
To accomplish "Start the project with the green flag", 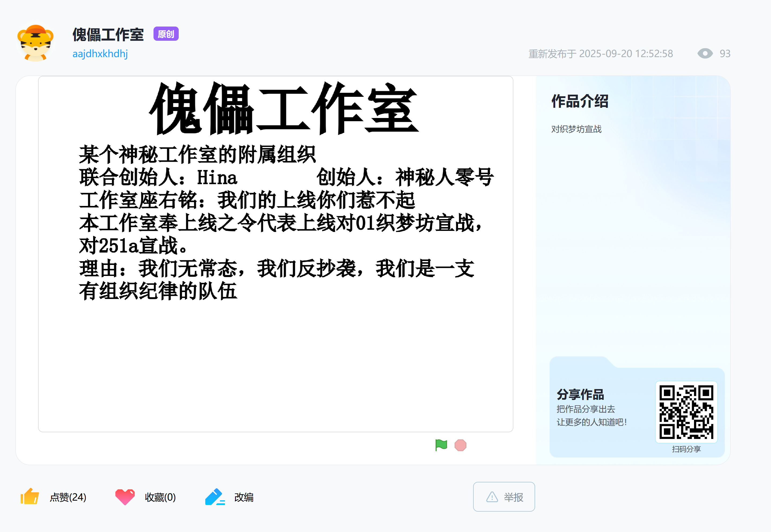I will point(441,445).
